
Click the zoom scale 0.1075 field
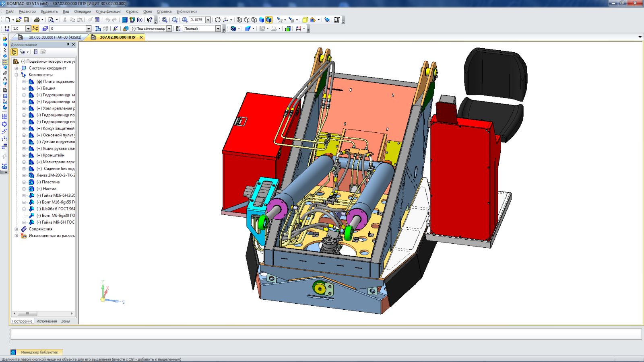(x=197, y=20)
